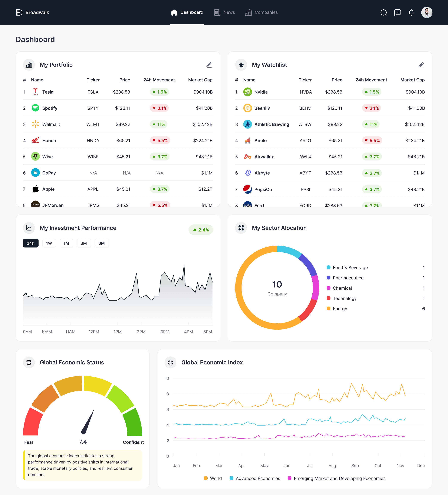Click Apple's $12.2T market cap
Viewport: 448px width, 495px height.
coord(205,189)
